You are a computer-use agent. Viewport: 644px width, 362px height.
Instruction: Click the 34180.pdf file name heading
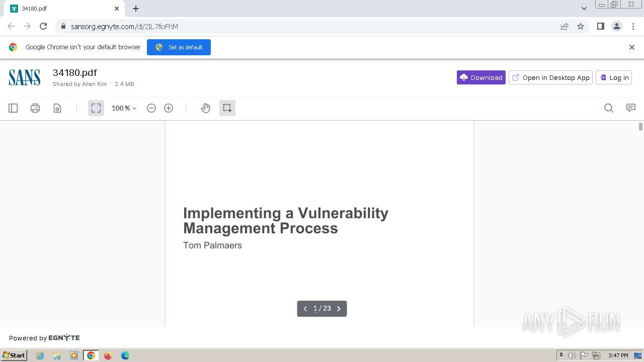74,73
